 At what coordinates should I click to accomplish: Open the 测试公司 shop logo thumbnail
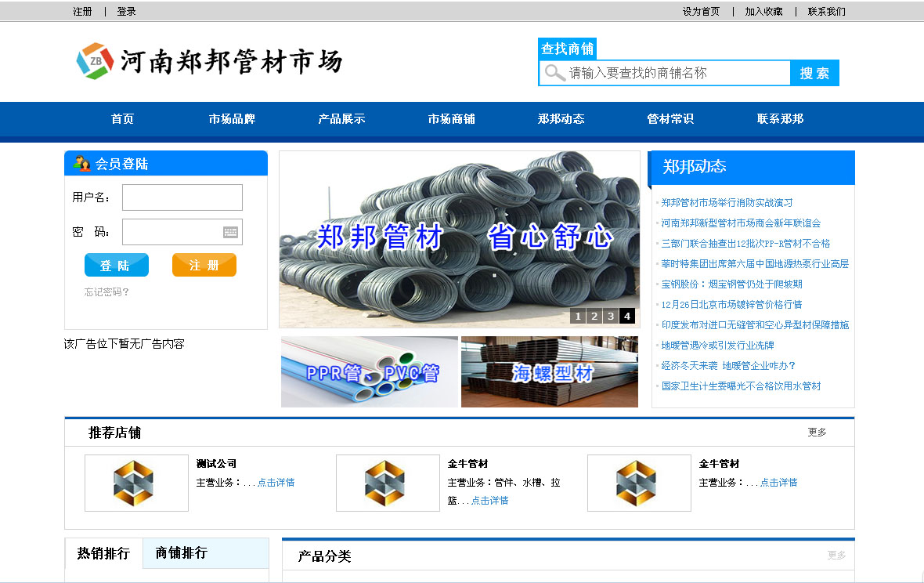pos(136,483)
